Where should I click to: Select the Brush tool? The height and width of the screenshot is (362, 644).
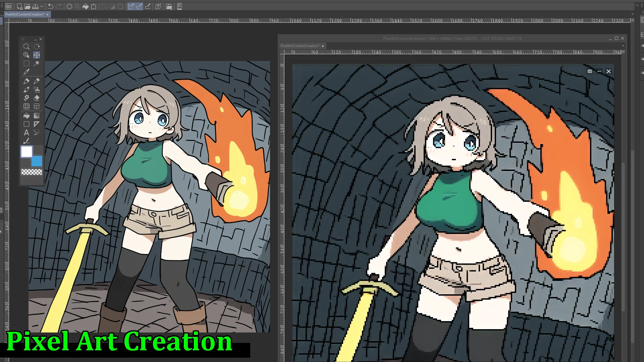pyautogui.click(x=26, y=89)
